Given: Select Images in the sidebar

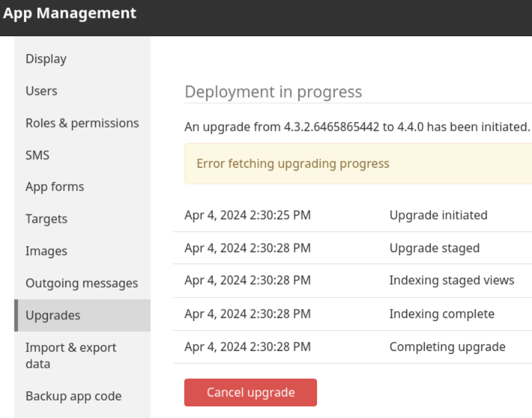Looking at the screenshot, I should (x=46, y=251).
